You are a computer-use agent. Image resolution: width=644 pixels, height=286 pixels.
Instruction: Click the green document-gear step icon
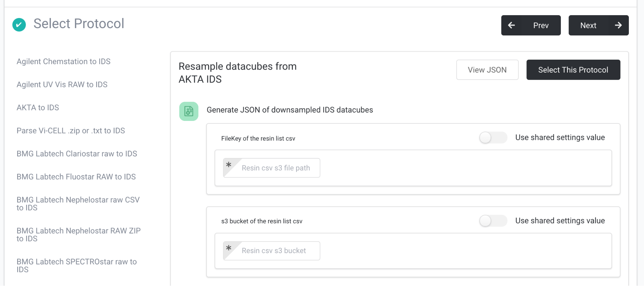pos(189,112)
